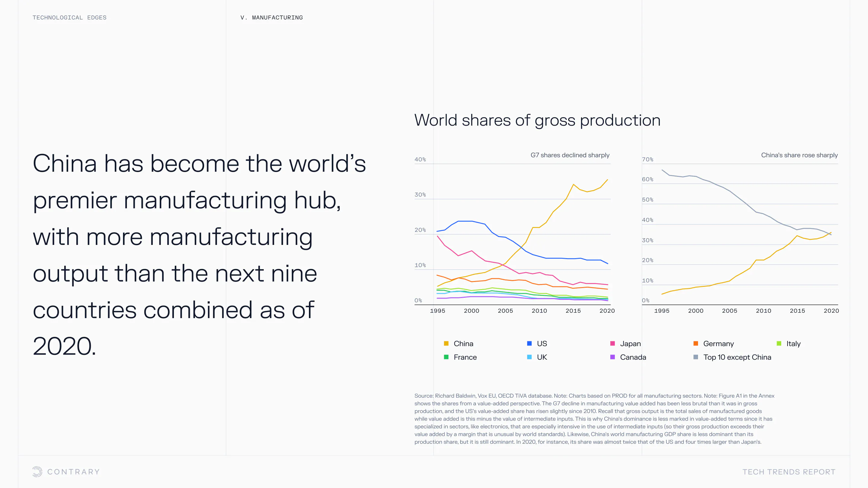Click the US blue legend swatch
The height and width of the screenshot is (488, 868).
529,343
